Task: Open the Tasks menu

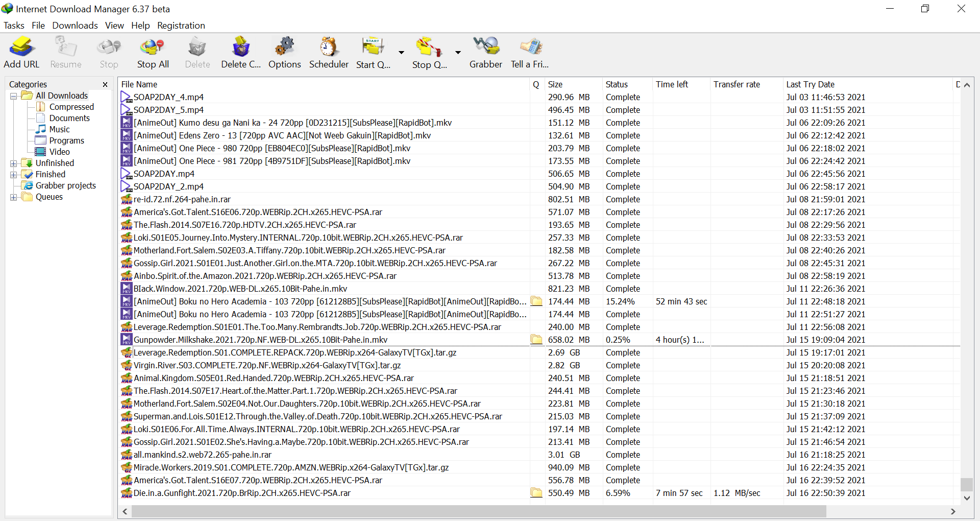Action: (14, 26)
